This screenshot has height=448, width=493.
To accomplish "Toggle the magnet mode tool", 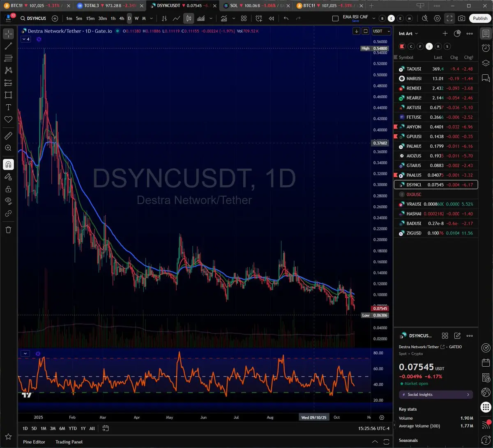I will pyautogui.click(x=8, y=164).
